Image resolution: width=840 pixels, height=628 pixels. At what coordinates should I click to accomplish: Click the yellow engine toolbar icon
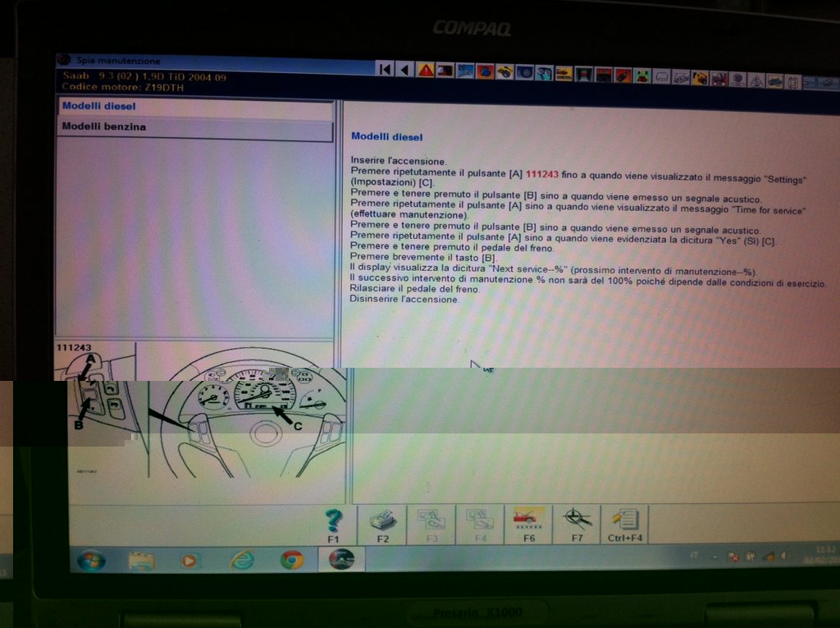point(504,72)
